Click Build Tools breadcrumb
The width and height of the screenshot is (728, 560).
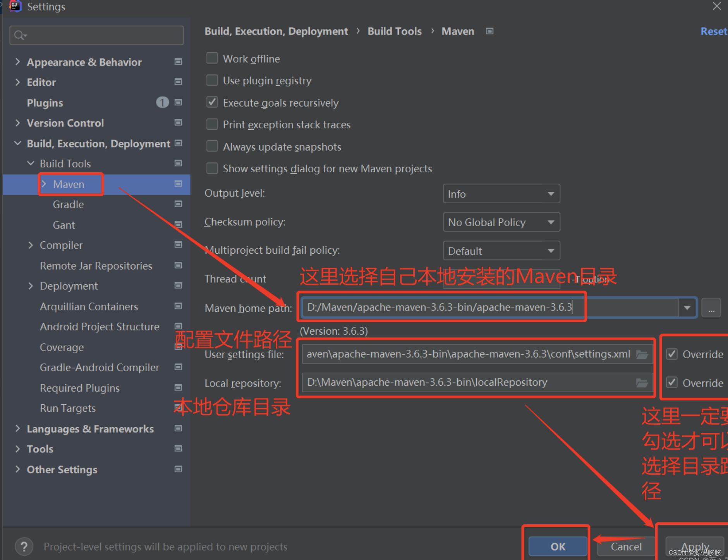click(x=394, y=31)
